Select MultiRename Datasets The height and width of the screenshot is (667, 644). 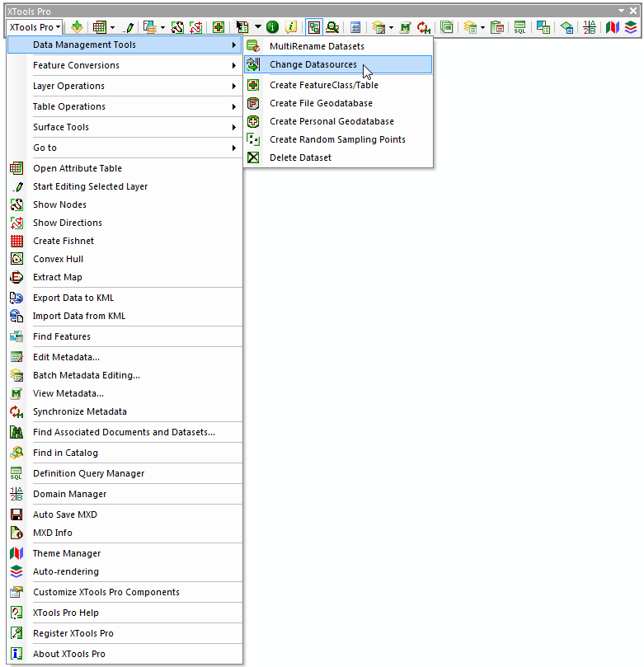[x=338, y=46]
